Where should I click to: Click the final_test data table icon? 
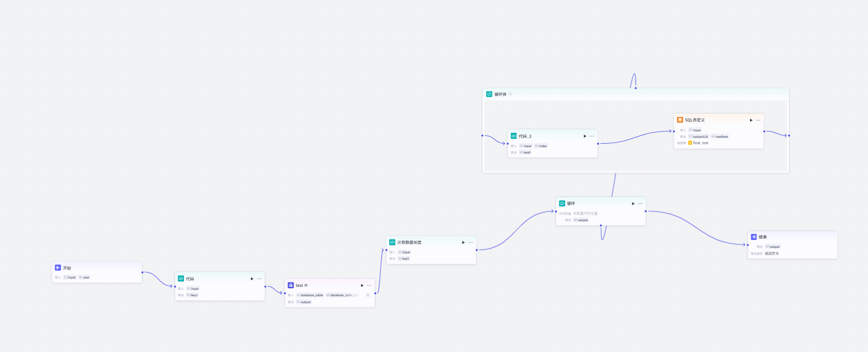(690, 143)
